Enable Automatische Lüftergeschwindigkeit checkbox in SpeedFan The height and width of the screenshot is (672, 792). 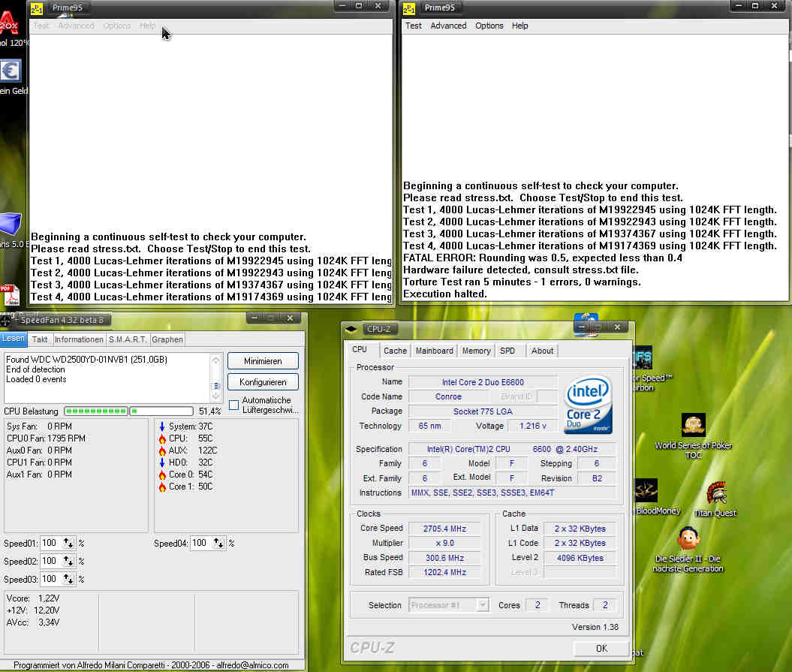234,405
